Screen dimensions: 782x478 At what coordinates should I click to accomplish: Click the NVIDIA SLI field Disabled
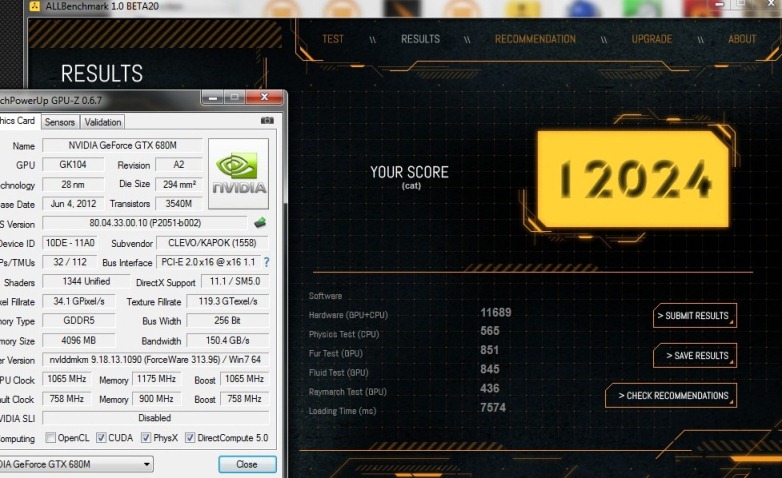click(x=155, y=418)
